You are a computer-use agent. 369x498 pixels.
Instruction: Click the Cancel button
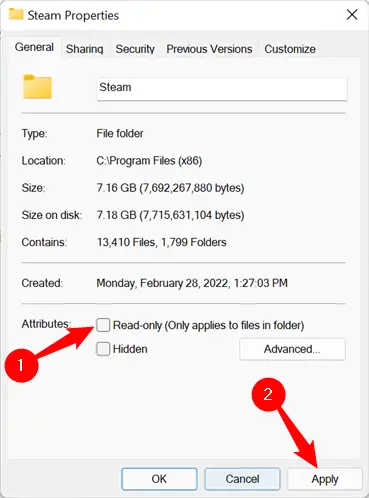click(242, 479)
